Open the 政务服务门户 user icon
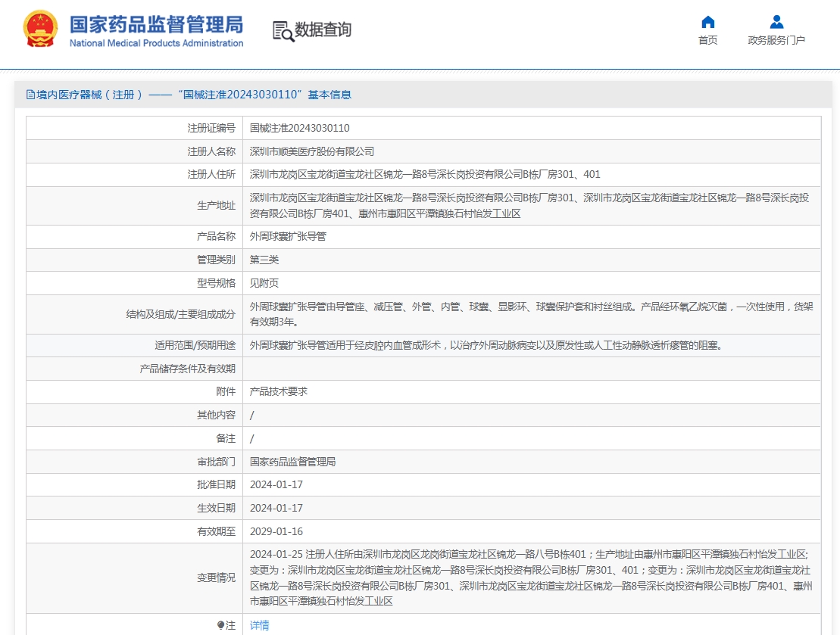840x635 pixels. coord(776,22)
